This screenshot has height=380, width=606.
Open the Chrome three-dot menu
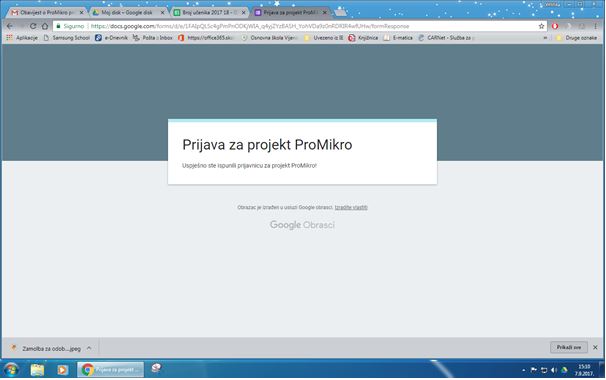tap(596, 26)
